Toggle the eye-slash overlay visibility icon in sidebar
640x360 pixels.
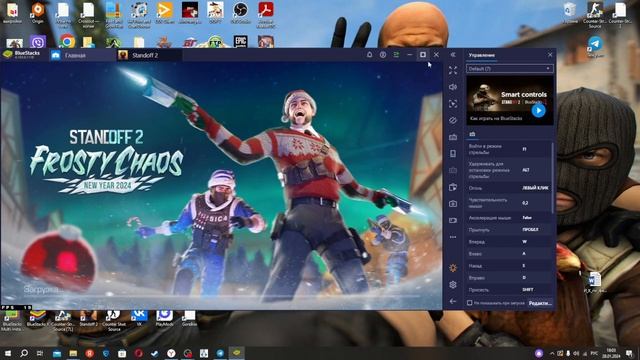click(x=453, y=120)
